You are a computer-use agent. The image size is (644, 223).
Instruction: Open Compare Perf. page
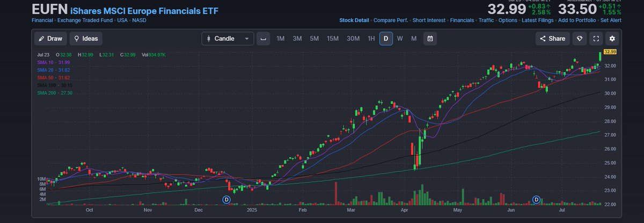point(391,20)
